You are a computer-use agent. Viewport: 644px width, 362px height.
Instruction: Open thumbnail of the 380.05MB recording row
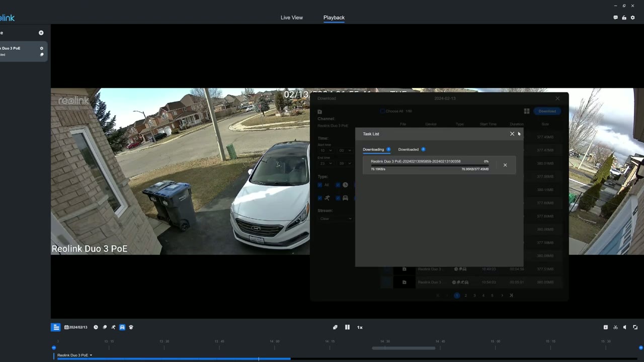(404, 283)
